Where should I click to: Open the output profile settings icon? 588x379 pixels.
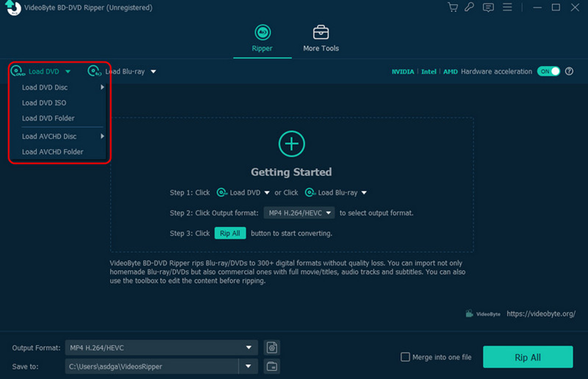(x=272, y=348)
